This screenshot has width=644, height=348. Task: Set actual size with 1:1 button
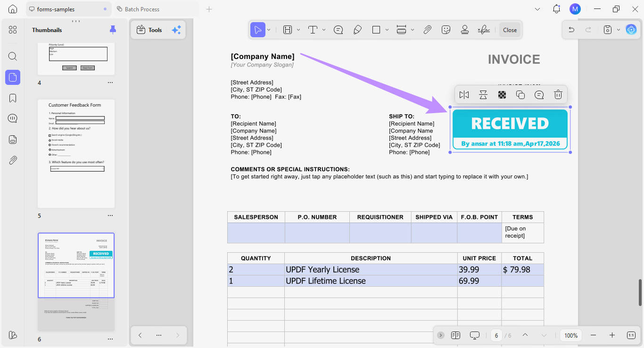click(x=631, y=335)
